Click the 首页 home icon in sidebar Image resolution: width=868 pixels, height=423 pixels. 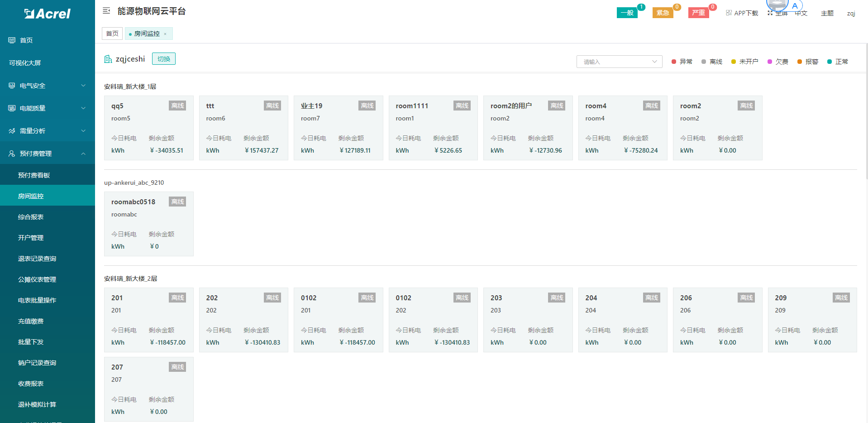click(12, 40)
